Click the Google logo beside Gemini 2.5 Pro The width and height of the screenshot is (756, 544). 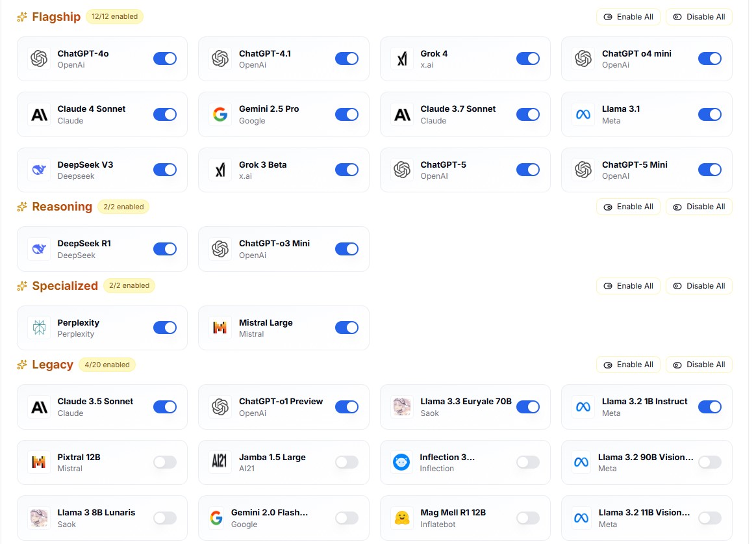pos(220,114)
